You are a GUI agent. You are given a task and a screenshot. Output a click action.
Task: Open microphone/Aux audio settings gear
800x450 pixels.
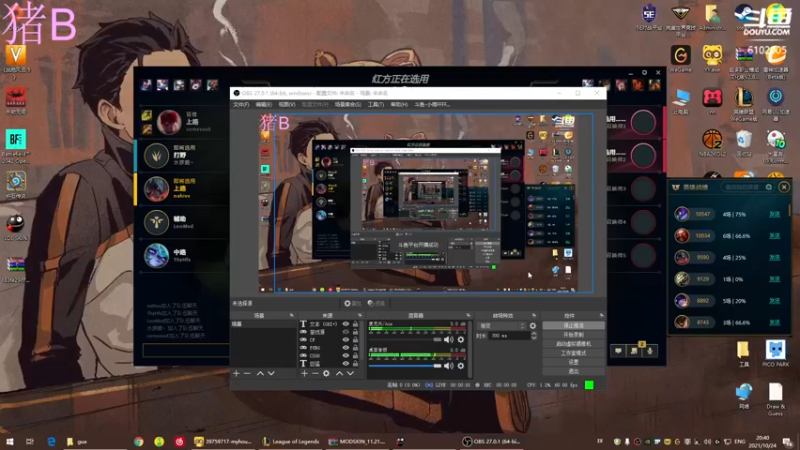click(461, 339)
